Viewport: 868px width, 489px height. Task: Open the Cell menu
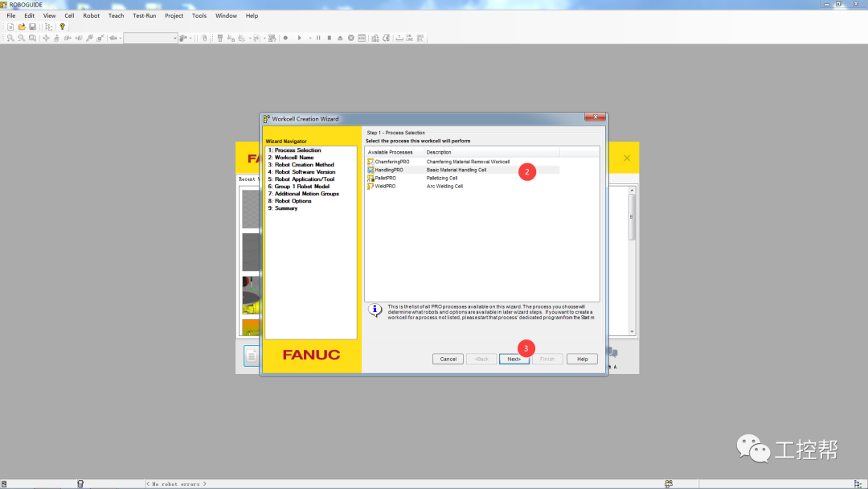click(69, 15)
